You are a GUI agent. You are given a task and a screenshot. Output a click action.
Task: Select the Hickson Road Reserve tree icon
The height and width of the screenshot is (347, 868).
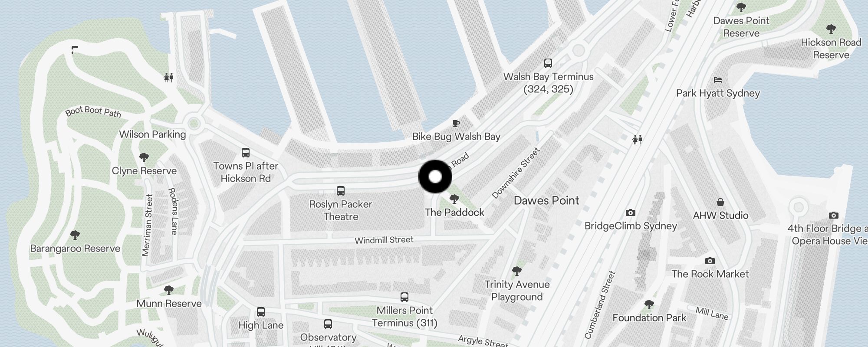click(x=831, y=29)
